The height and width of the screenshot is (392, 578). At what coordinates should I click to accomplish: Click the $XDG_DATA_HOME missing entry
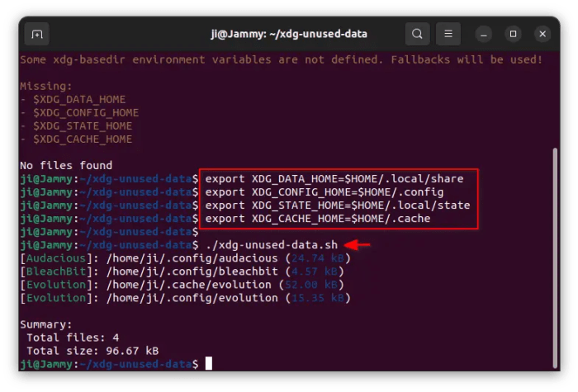point(73,100)
